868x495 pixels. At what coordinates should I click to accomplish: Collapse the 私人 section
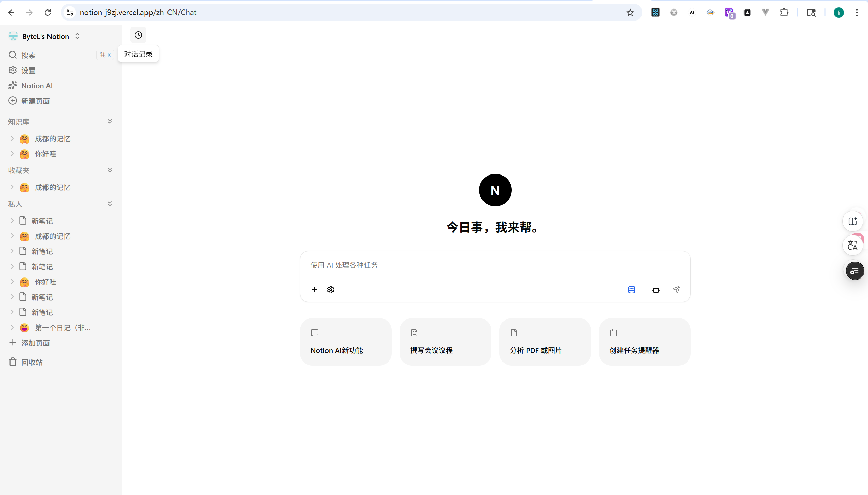pyautogui.click(x=110, y=203)
